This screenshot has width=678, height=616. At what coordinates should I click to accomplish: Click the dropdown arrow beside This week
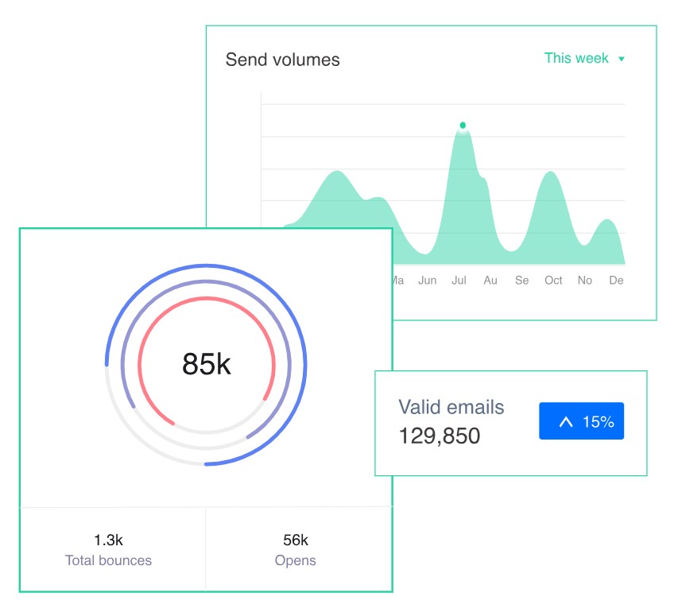coord(622,59)
